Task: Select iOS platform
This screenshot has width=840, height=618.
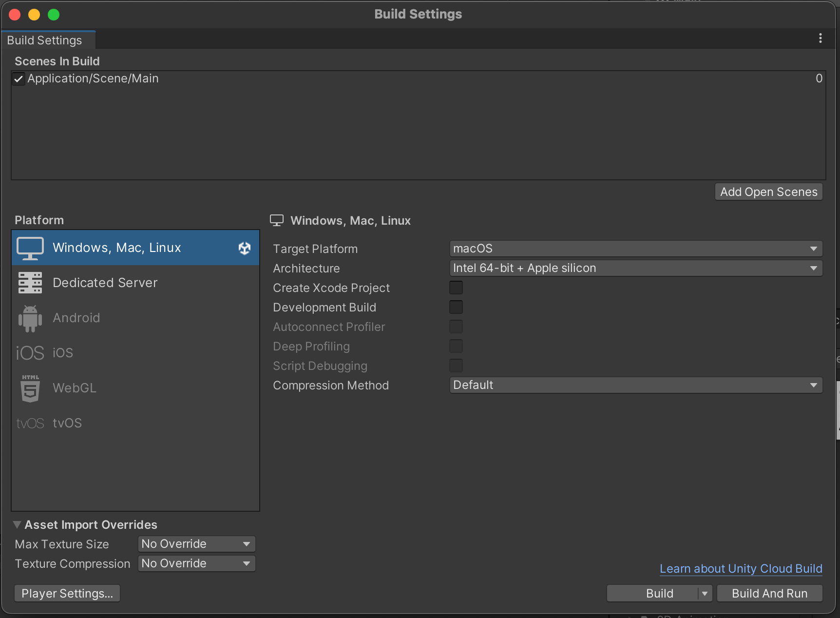Action: [135, 353]
